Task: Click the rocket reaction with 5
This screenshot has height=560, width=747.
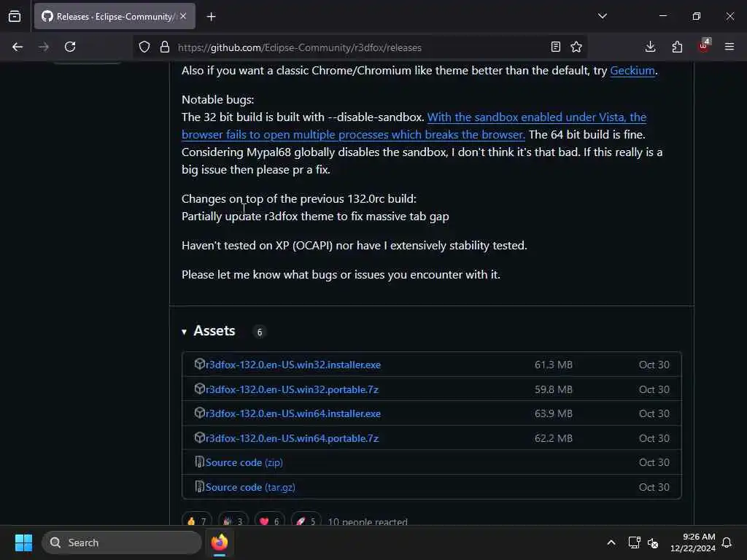Action: 306,521
